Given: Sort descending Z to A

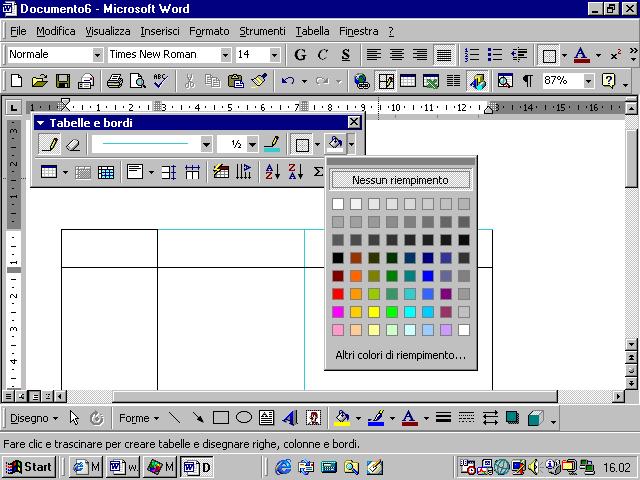Looking at the screenshot, I should (296, 172).
